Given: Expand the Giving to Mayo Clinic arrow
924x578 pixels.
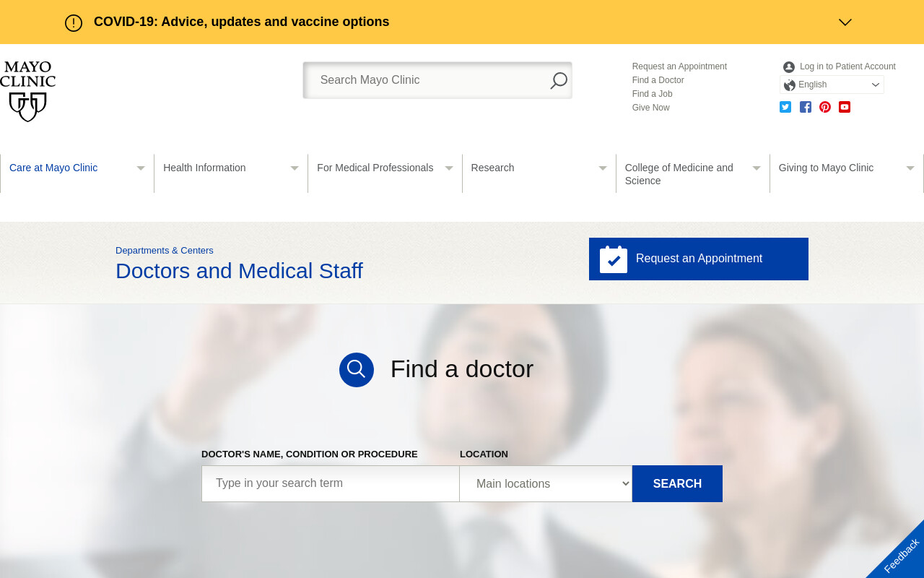Looking at the screenshot, I should click(910, 168).
